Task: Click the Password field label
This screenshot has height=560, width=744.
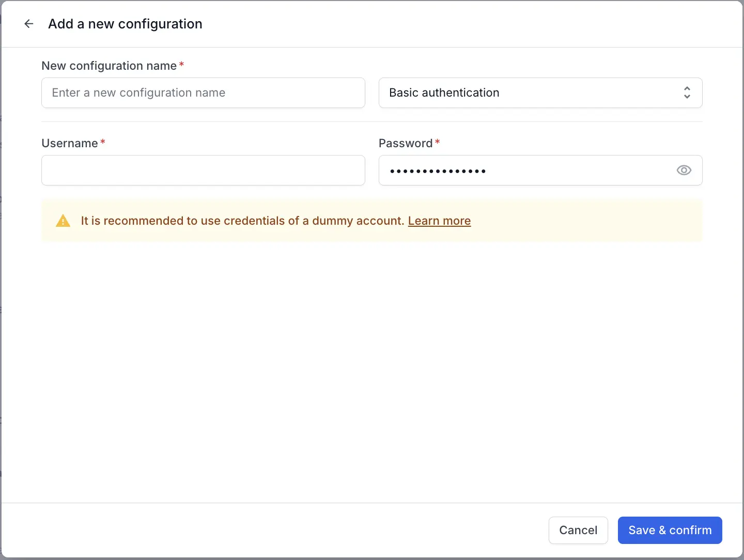Action: click(406, 143)
